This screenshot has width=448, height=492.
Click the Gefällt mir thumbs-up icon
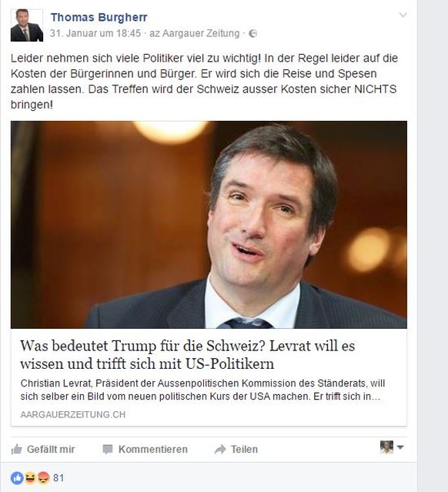point(17,450)
